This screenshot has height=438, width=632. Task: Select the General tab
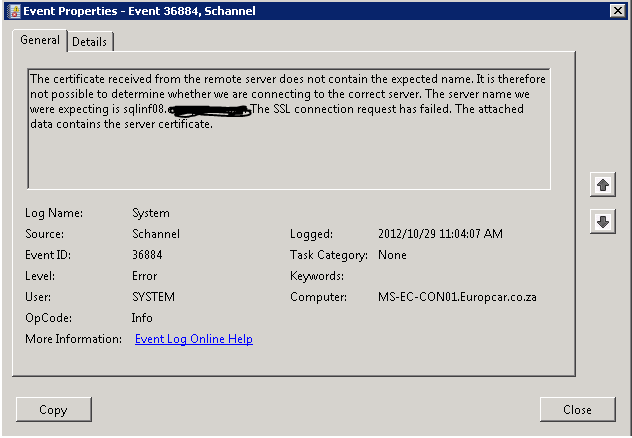(41, 40)
